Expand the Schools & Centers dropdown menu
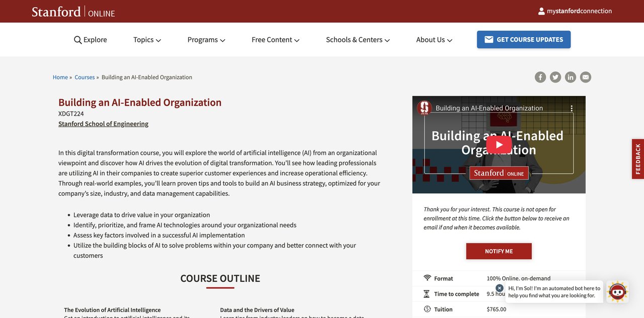 click(358, 40)
